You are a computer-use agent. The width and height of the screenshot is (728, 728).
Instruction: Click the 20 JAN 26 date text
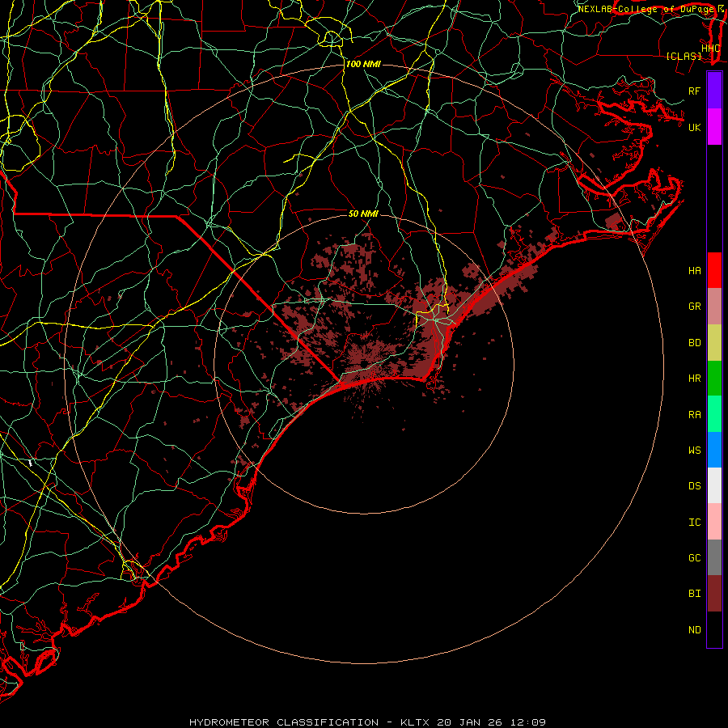tap(469, 722)
